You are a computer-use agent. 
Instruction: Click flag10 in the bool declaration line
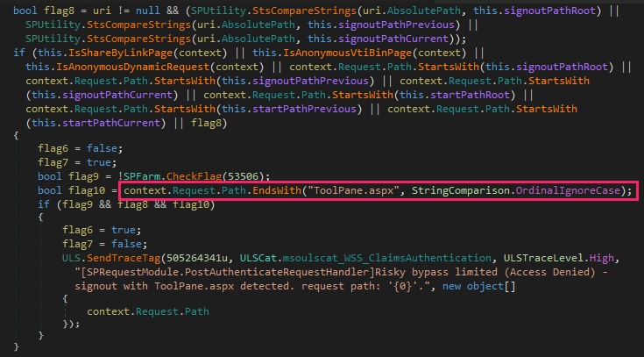tap(87, 191)
